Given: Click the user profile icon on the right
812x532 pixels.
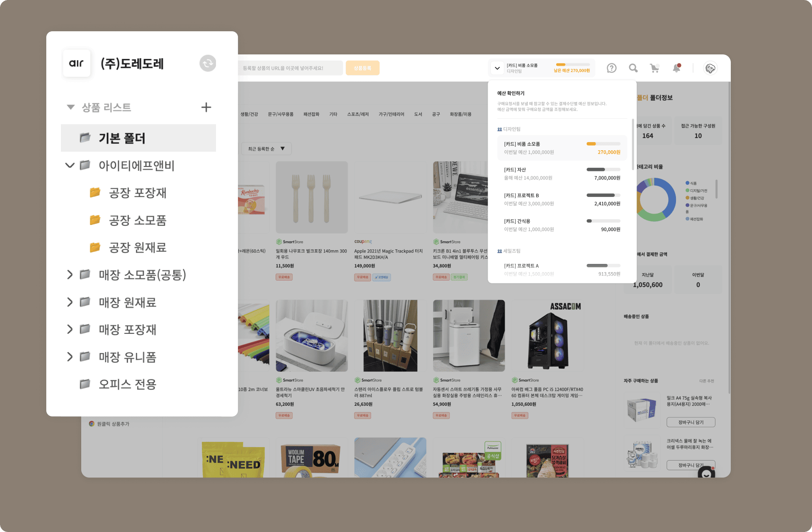Looking at the screenshot, I should point(710,68).
